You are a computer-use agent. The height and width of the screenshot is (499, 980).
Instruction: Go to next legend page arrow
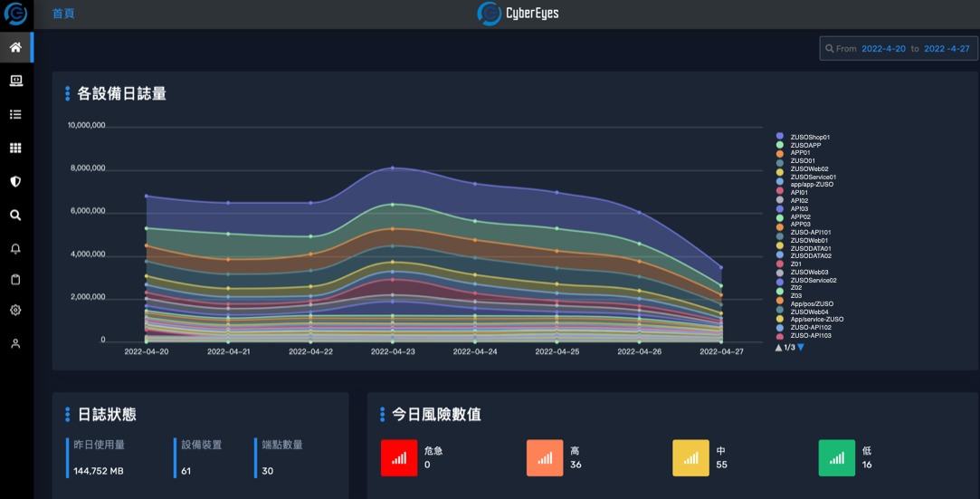pos(801,347)
